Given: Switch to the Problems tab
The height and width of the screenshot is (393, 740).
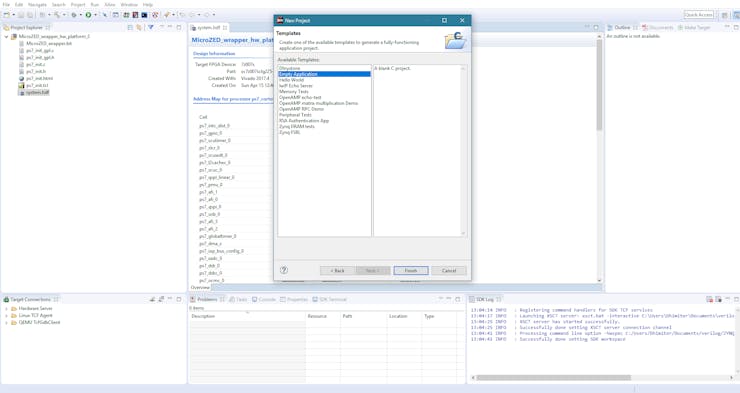Looking at the screenshot, I should click(207, 300).
